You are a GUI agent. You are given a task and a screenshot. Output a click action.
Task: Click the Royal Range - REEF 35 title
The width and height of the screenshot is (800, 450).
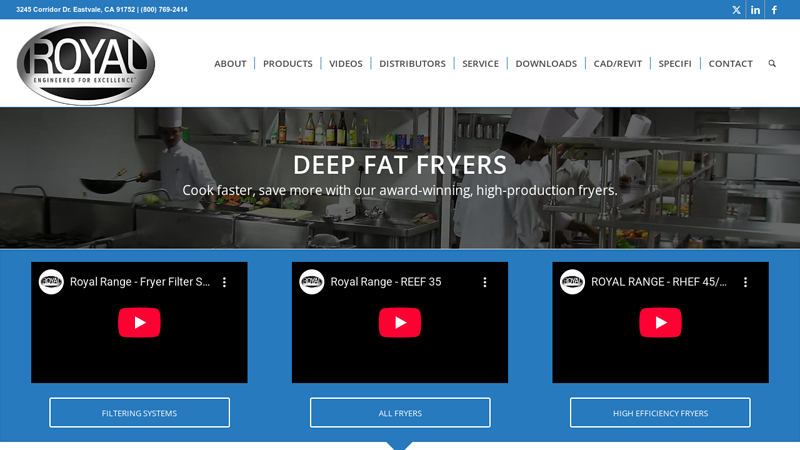(386, 282)
